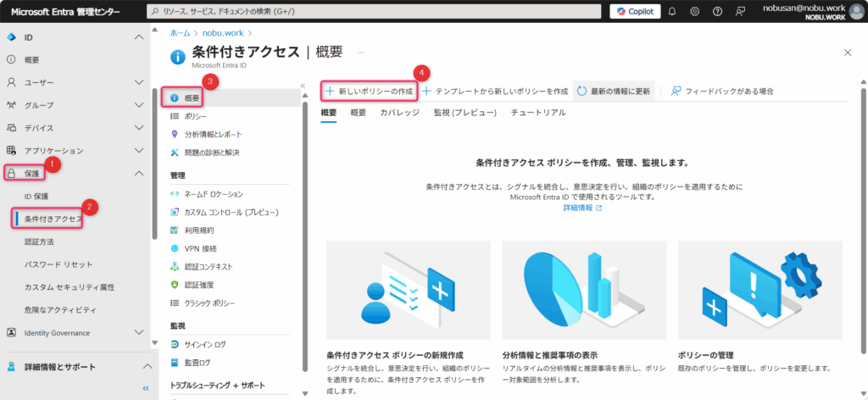Click the グループ icon in sidebar
This screenshot has width=868, height=400.
pyautogui.click(x=10, y=105)
